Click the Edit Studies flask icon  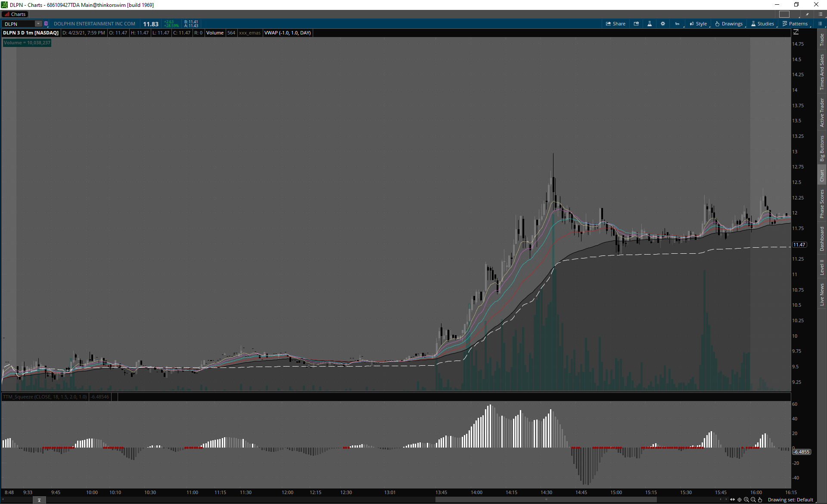click(650, 24)
